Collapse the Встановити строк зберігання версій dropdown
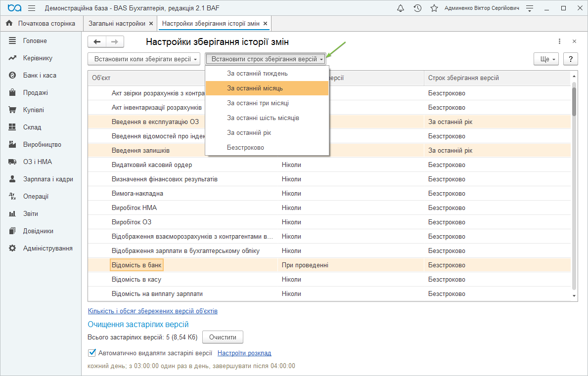 click(266, 59)
